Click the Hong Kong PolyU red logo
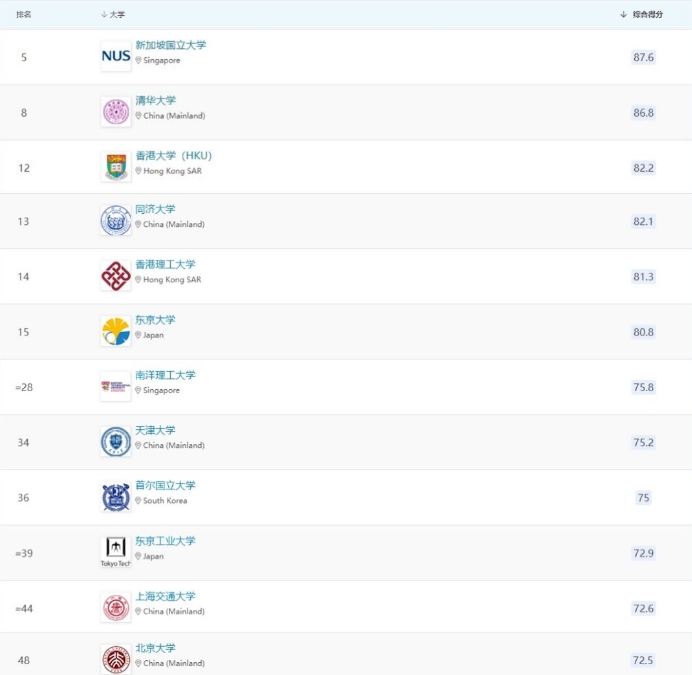The width and height of the screenshot is (692, 675). [x=116, y=276]
